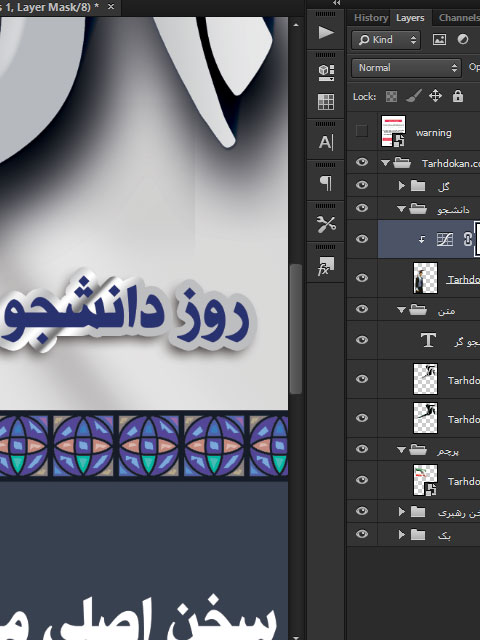Select the 'متن' group name
Image resolution: width=480 pixels, height=640 pixels.
coord(446,311)
